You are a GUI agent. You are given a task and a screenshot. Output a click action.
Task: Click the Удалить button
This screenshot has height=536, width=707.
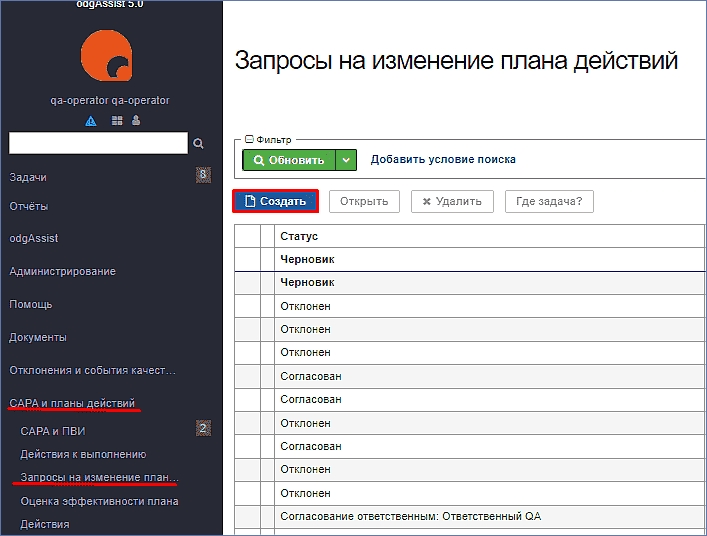point(452,201)
